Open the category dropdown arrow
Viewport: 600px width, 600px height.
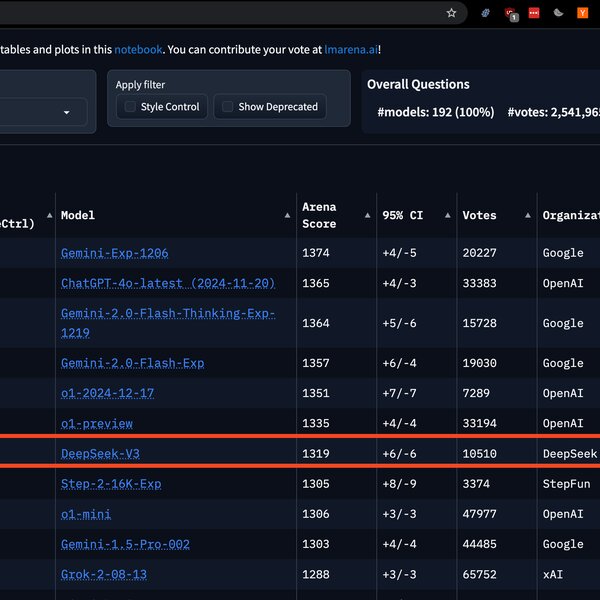tap(67, 112)
